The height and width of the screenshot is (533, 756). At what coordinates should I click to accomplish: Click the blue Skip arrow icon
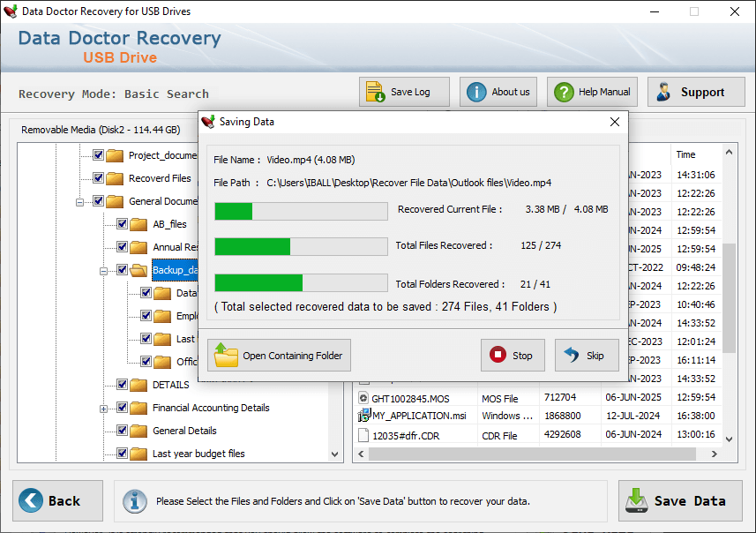572,355
